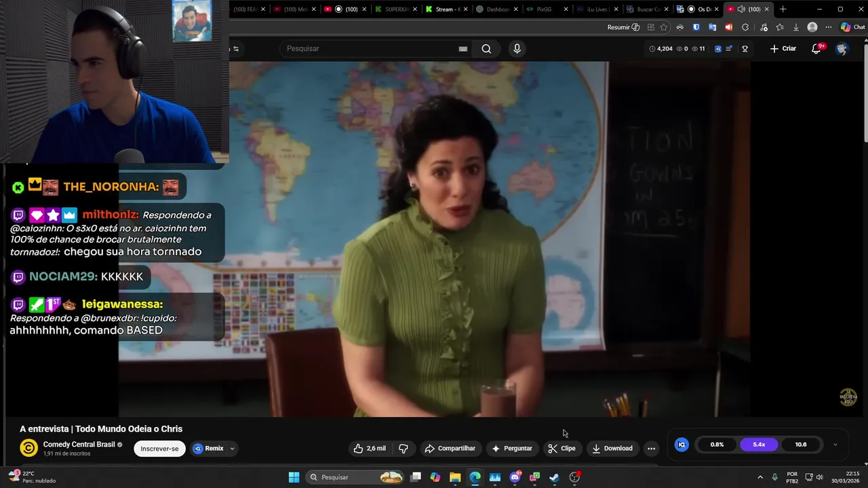Screen dimensions: 868x488
Task: Click the vidIQ logo beside the stats bar
Action: (682, 445)
